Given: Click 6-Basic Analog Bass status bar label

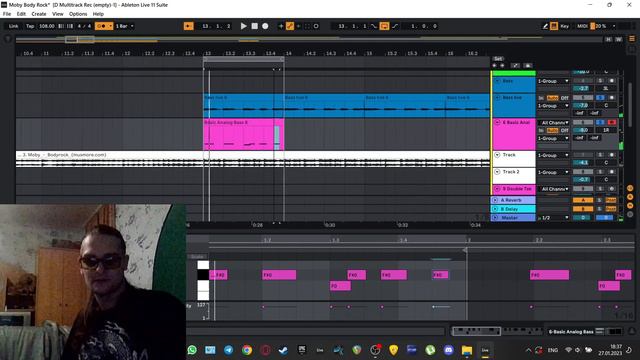Looking at the screenshot, I should point(571,332).
